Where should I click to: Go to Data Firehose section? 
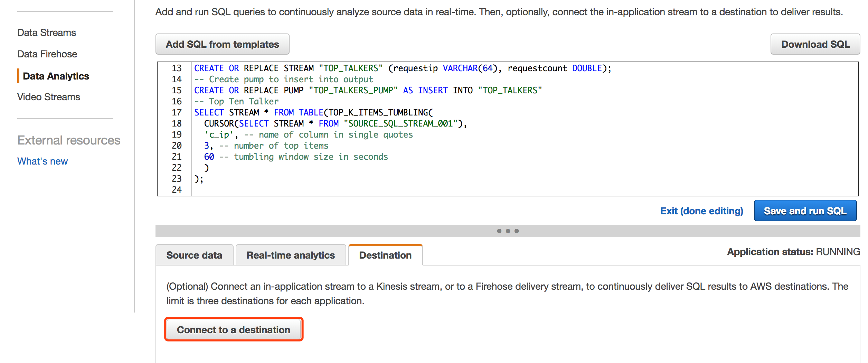tap(47, 54)
